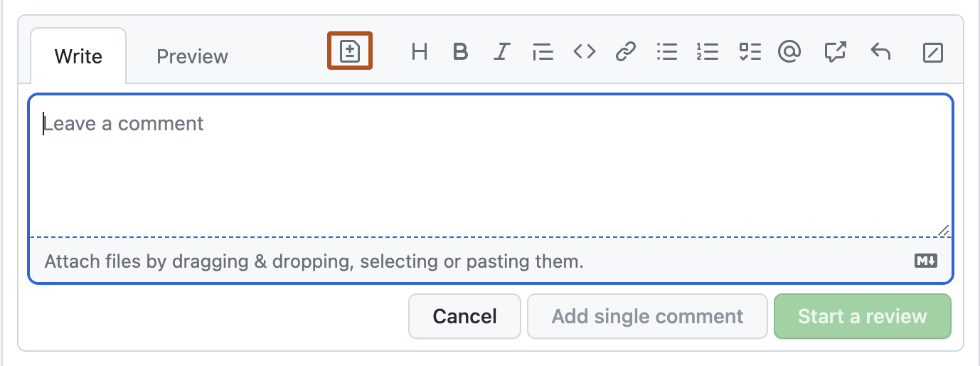Add a hyperlink to the comment

tap(625, 52)
